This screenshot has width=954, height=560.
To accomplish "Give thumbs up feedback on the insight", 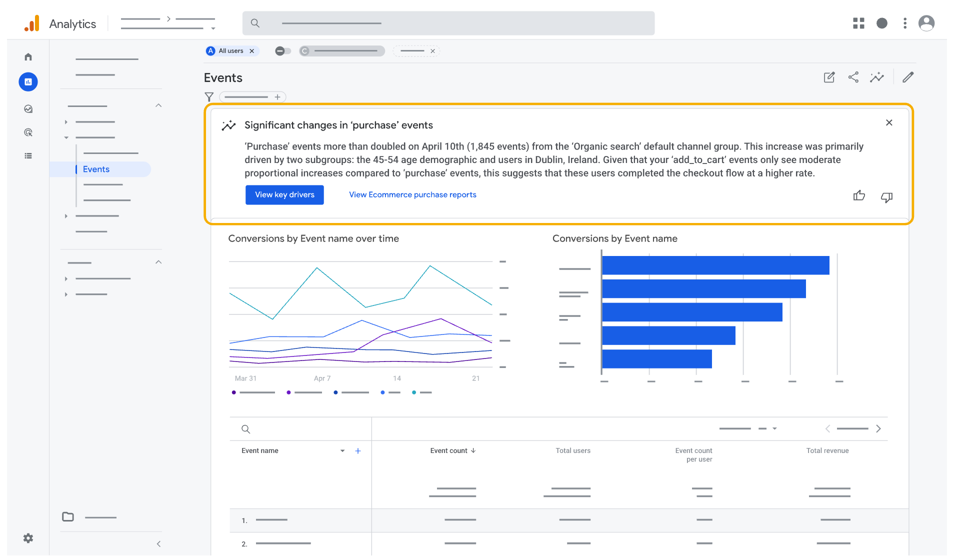I will click(859, 196).
